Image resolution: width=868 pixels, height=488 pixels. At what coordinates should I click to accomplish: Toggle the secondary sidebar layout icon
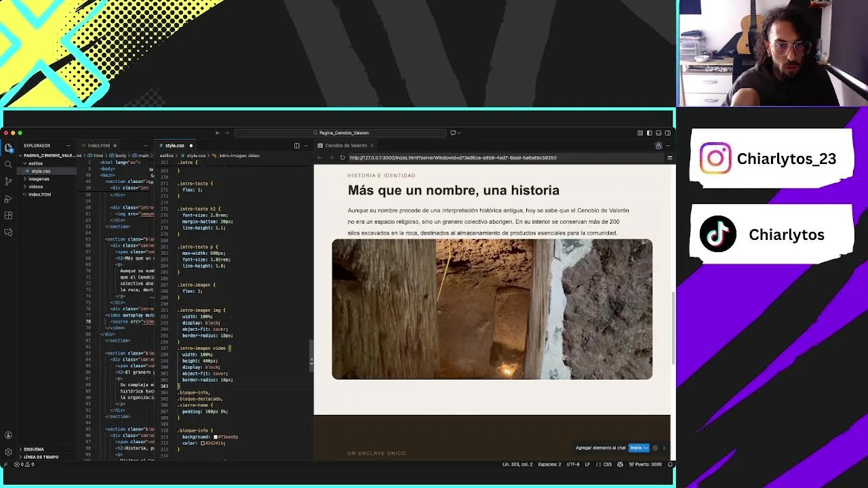tap(668, 133)
